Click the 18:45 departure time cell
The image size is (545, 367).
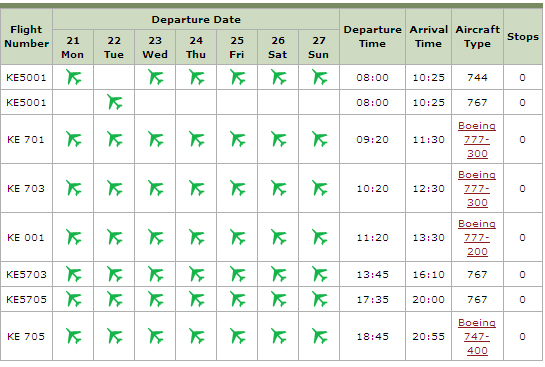372,336
